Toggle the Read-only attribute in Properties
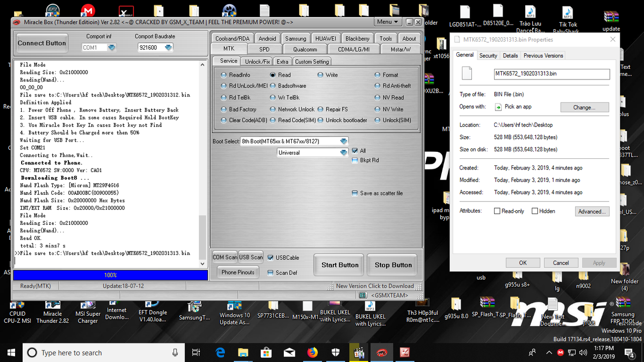This screenshot has width=644, height=362. coord(496,211)
